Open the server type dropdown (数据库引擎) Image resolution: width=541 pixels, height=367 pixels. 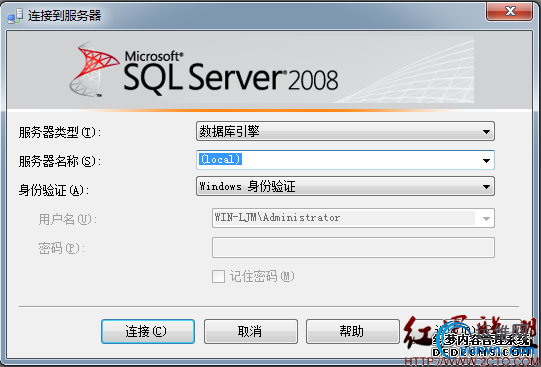(x=345, y=131)
